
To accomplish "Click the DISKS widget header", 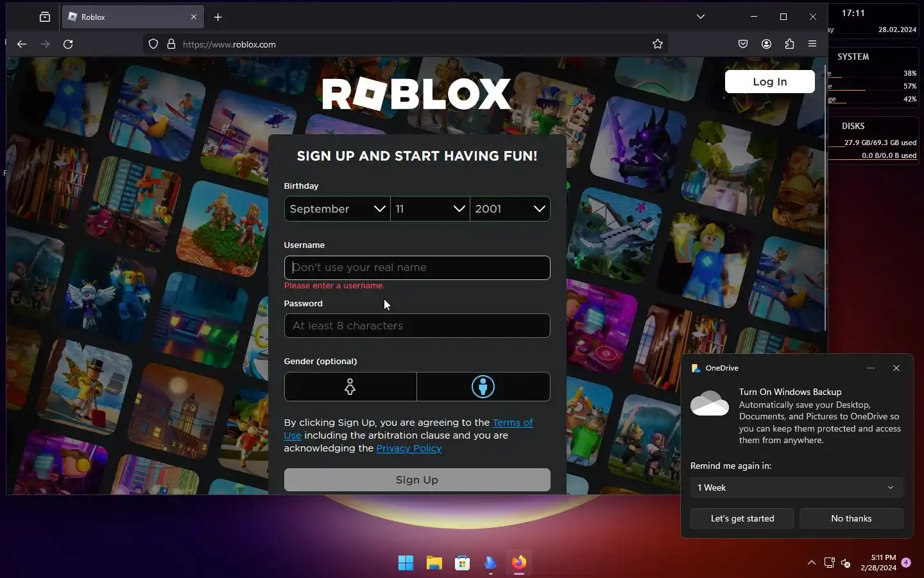I will [x=853, y=127].
